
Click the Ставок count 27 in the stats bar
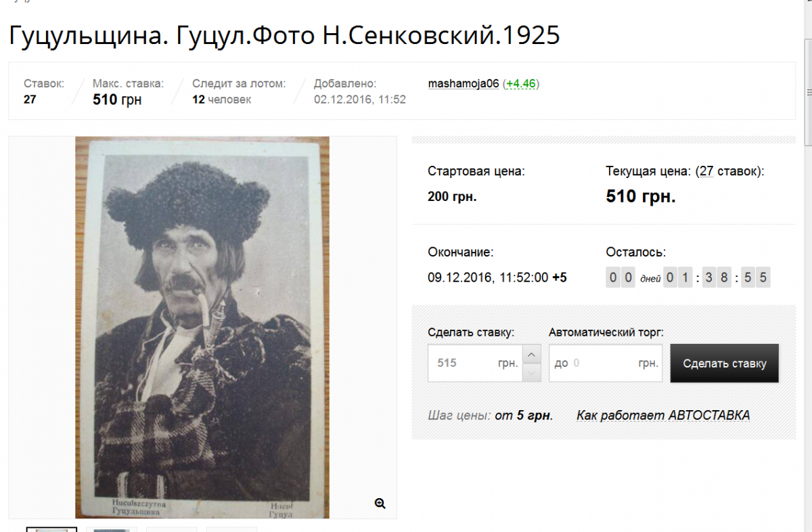point(30,99)
